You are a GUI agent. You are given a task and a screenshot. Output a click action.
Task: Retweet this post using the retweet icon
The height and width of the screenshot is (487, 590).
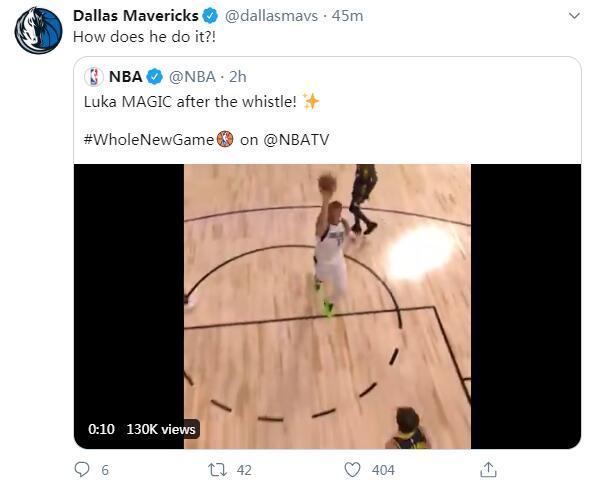tap(217, 470)
